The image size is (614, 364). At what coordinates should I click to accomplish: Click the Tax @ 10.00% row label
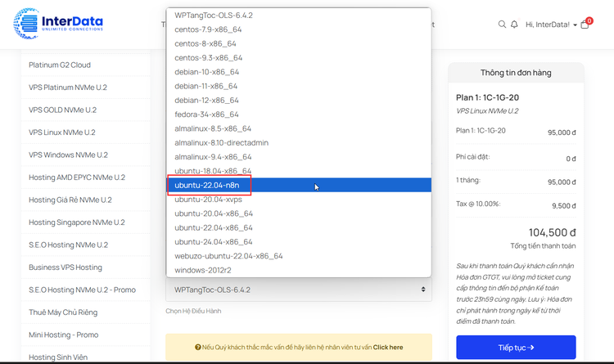click(x=478, y=204)
